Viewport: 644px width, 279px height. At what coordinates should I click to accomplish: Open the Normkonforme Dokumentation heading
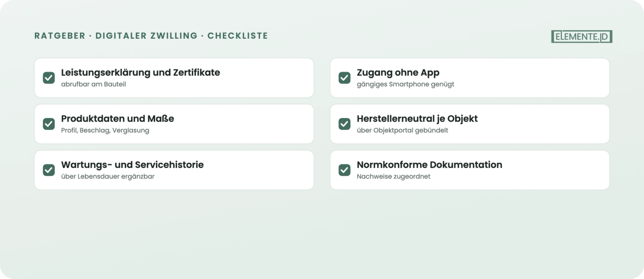click(x=430, y=165)
